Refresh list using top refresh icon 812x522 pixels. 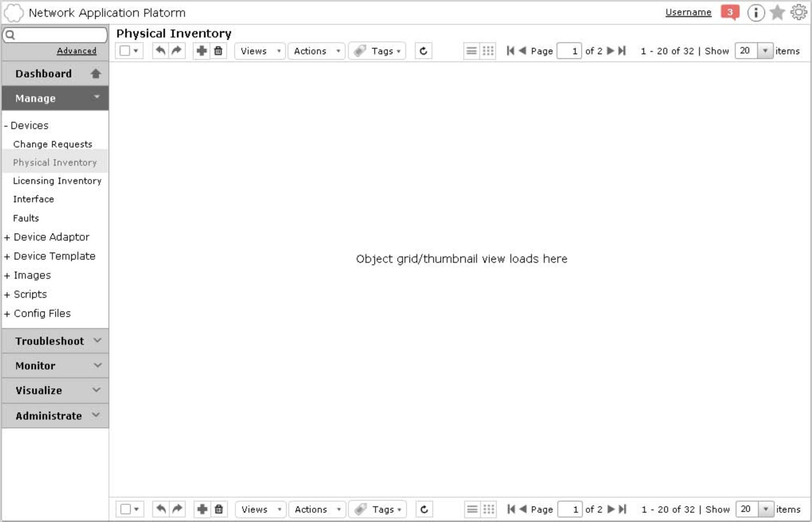coord(423,51)
